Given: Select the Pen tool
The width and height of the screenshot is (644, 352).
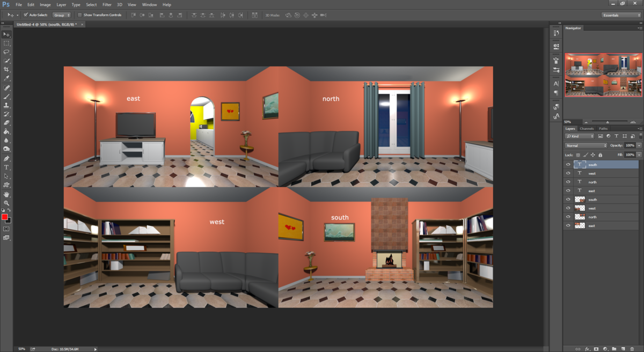Looking at the screenshot, I should point(7,159).
